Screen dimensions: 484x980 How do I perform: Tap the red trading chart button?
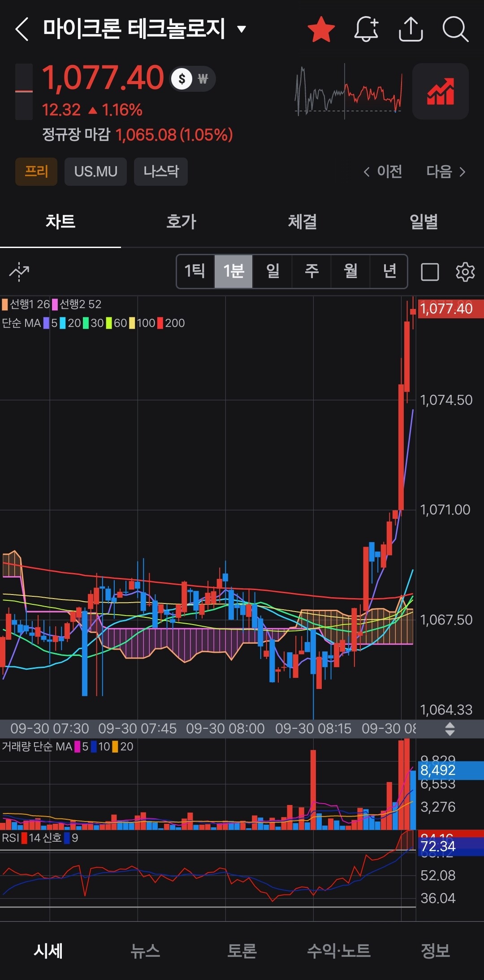click(441, 91)
